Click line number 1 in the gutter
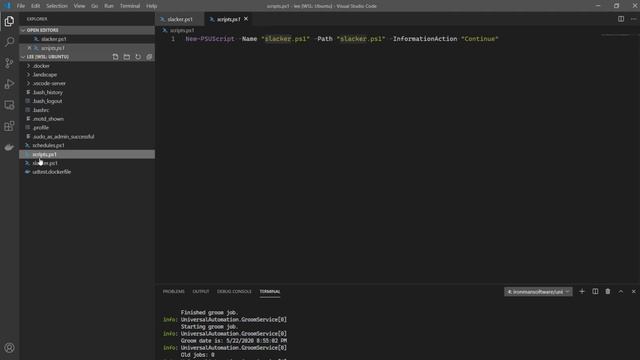The image size is (640, 360). pos(173,39)
